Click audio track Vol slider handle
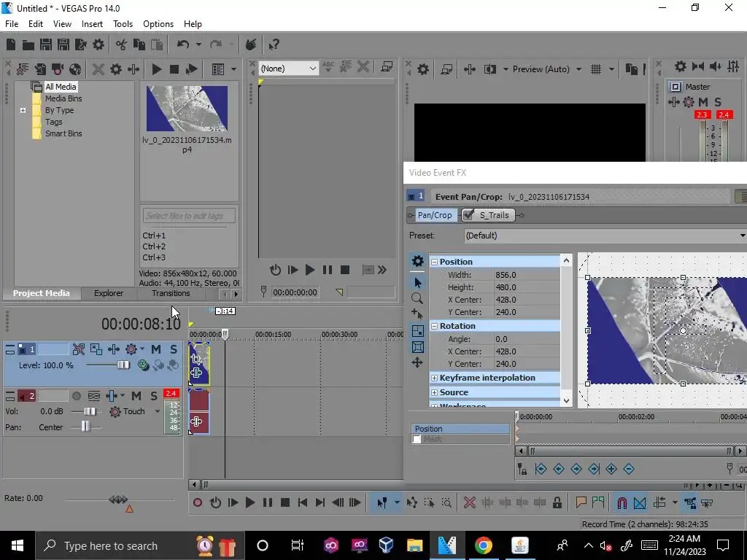This screenshot has width=747, height=560. pos(89,411)
